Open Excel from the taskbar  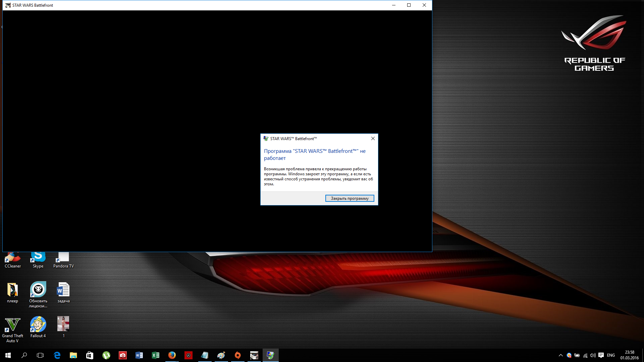click(156, 355)
